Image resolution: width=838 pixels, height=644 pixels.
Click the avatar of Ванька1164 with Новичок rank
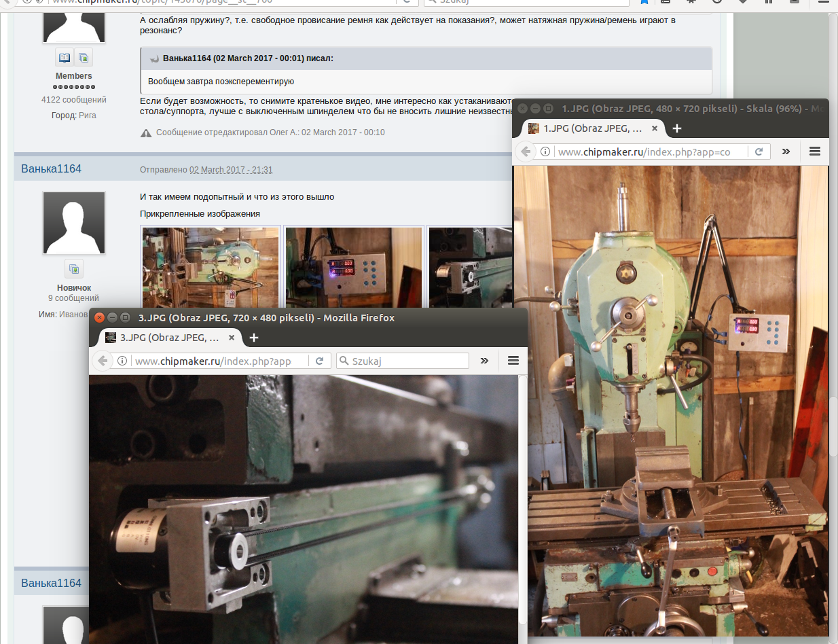(x=74, y=223)
